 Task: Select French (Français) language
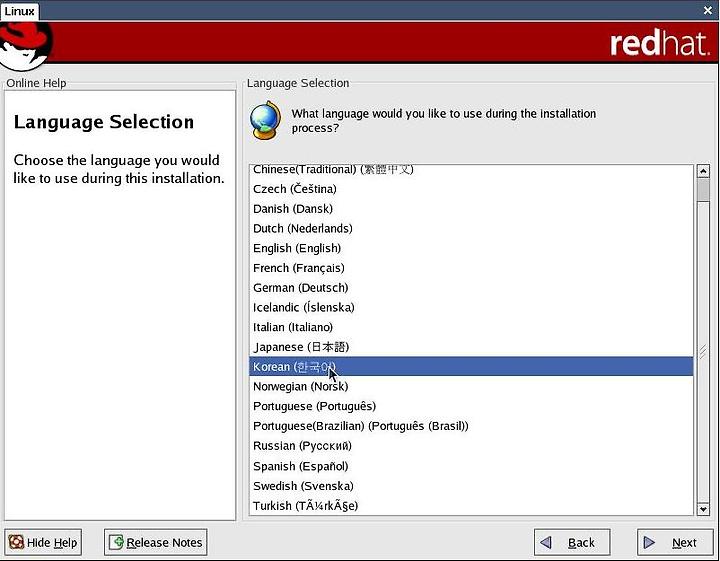471,268
